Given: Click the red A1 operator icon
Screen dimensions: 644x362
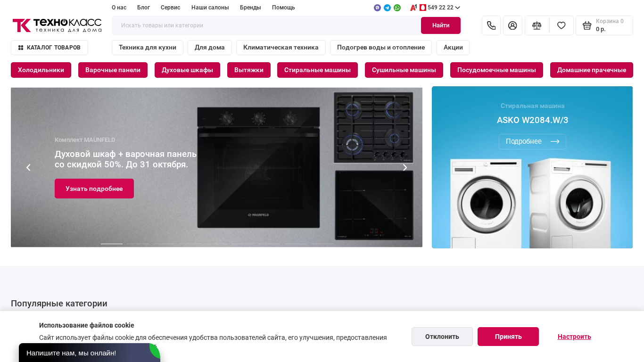Looking at the screenshot, I should coord(413,8).
